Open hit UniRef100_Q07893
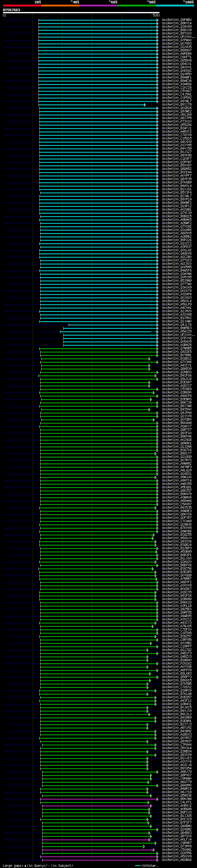This screenshot has width=197, height=868. pyautogui.click(x=177, y=43)
